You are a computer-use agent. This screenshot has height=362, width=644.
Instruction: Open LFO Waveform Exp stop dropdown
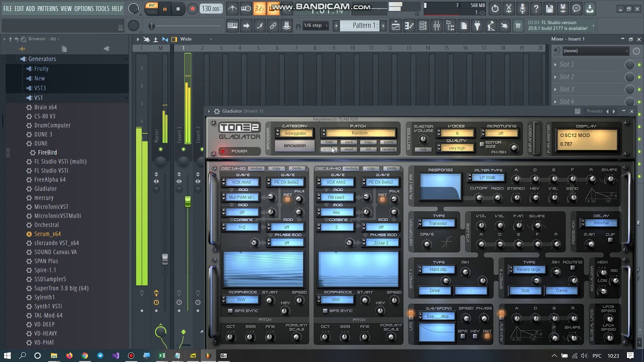(x=437, y=316)
